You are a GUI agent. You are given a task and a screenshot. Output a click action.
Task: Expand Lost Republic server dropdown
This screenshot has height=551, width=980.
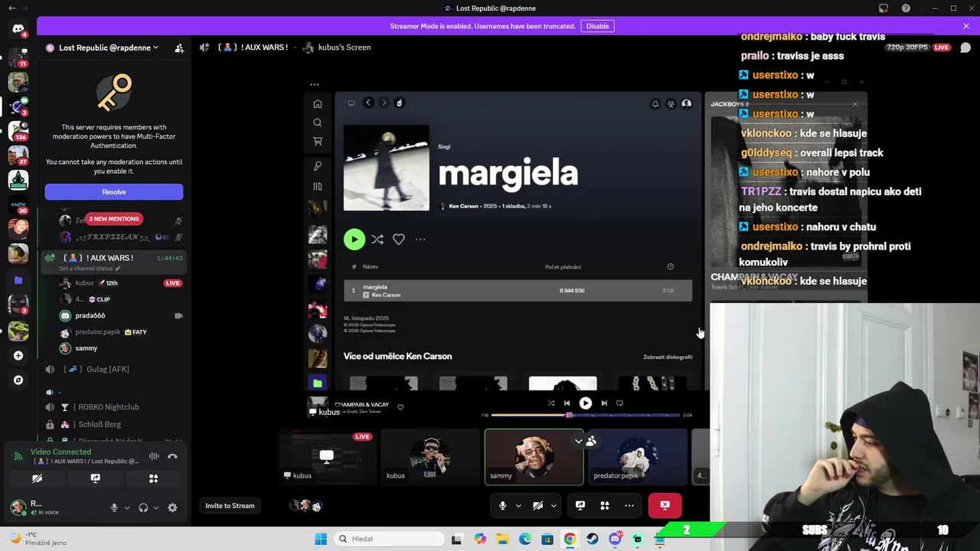pyautogui.click(x=155, y=47)
